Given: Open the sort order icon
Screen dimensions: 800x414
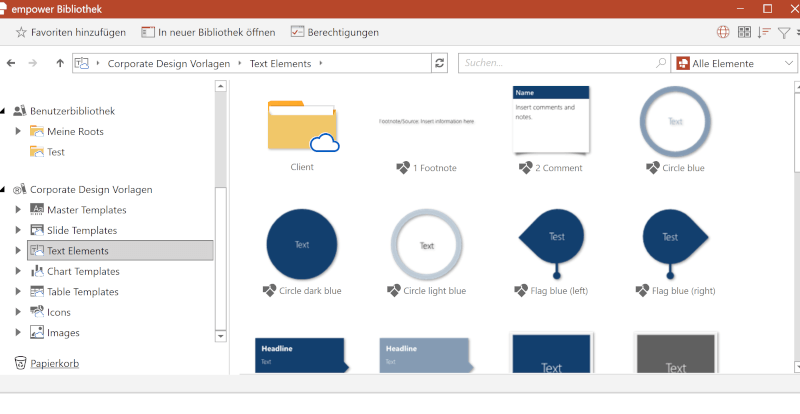Looking at the screenshot, I should (764, 32).
